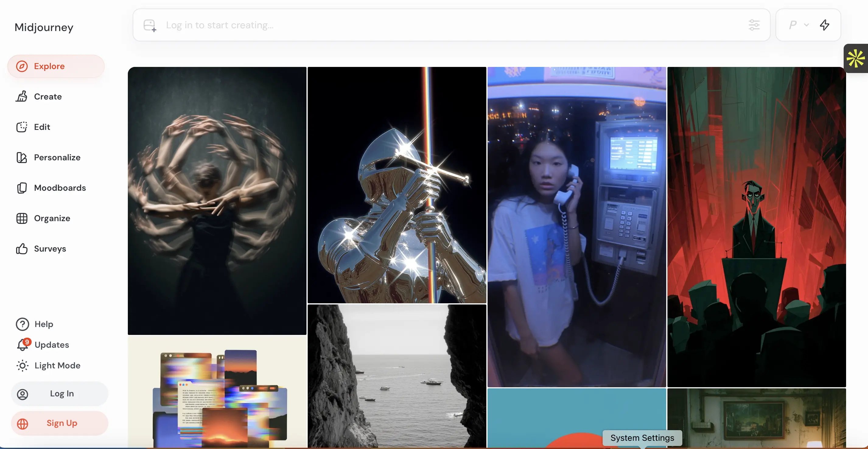Expand the P personalization dropdown
This screenshot has width=868, height=449.
point(798,25)
